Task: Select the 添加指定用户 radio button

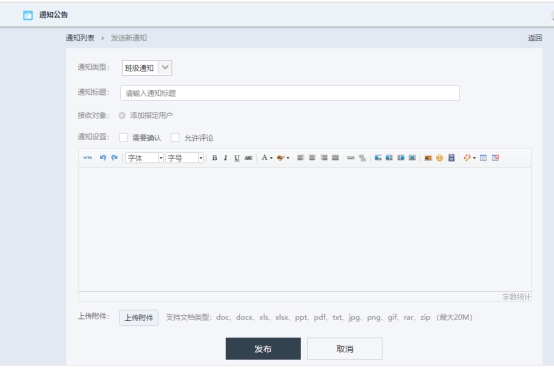Action: pyautogui.click(x=122, y=116)
